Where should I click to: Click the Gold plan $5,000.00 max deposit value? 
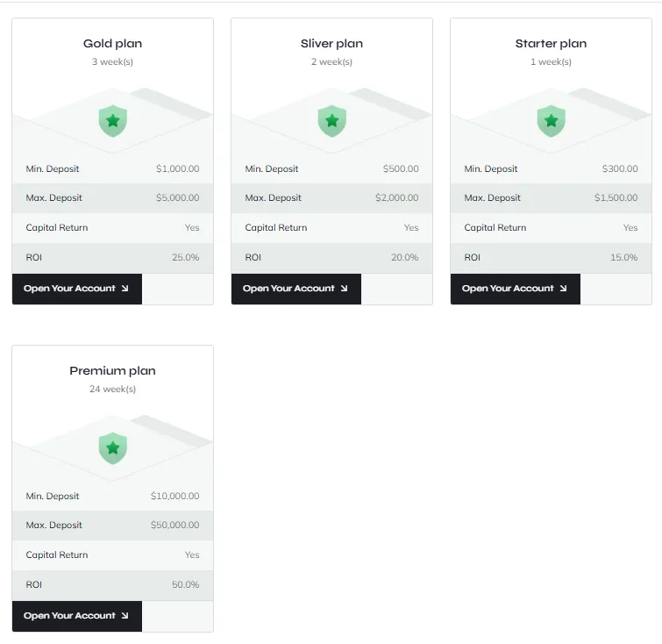(x=177, y=198)
